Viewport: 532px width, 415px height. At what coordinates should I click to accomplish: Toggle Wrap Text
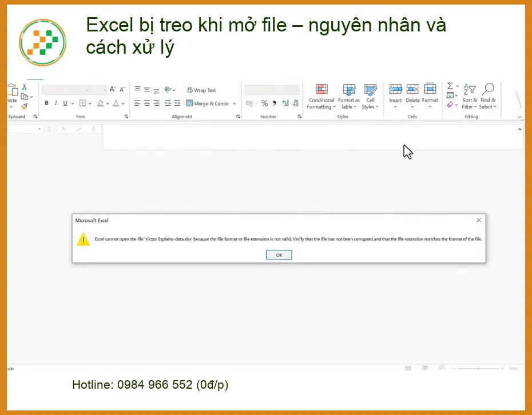201,90
